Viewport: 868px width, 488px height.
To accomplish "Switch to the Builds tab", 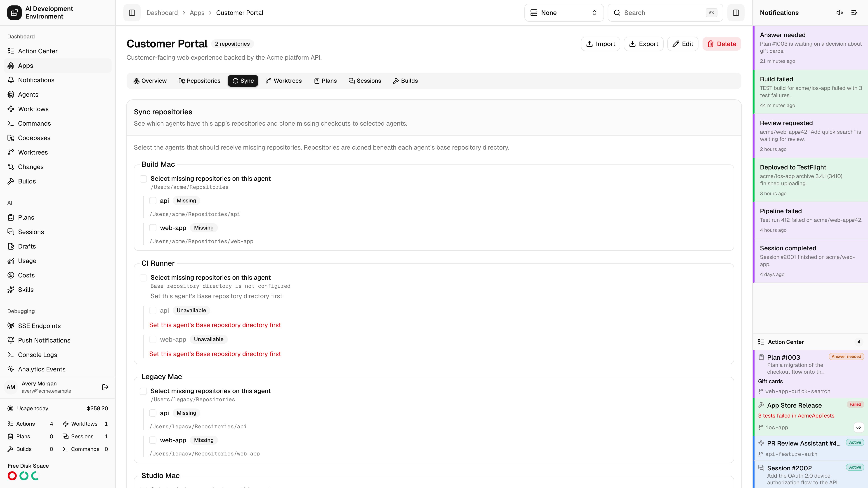I will click(x=405, y=81).
